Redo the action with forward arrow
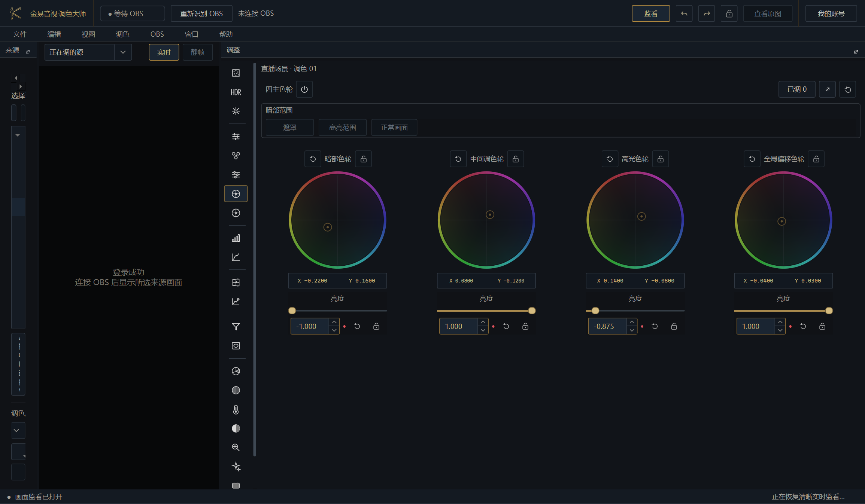 pos(707,14)
